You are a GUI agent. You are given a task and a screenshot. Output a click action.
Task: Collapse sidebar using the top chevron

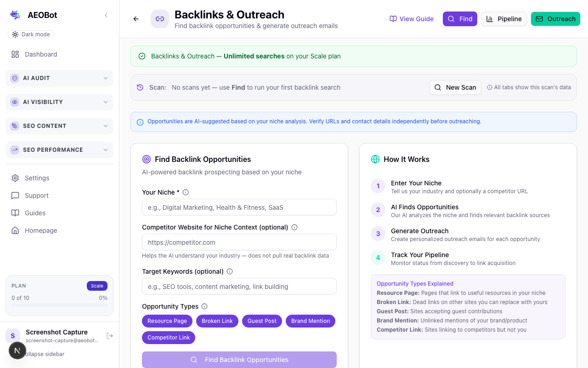tap(106, 15)
